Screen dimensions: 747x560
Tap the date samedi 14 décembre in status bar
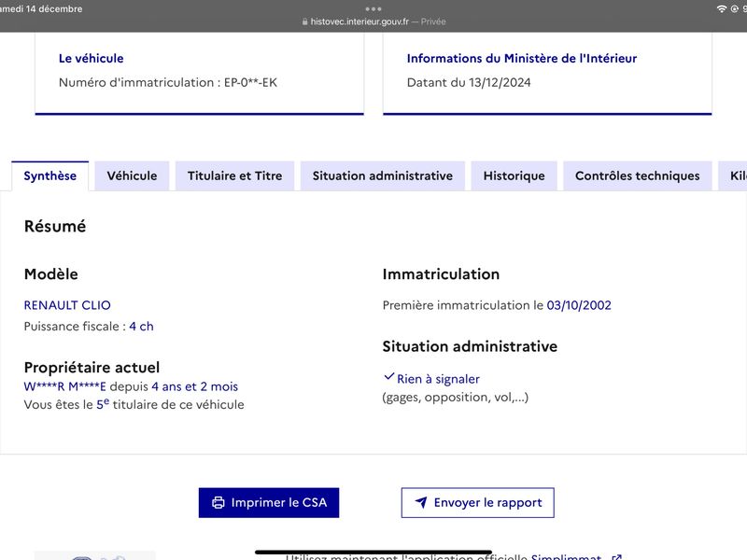pos(41,8)
